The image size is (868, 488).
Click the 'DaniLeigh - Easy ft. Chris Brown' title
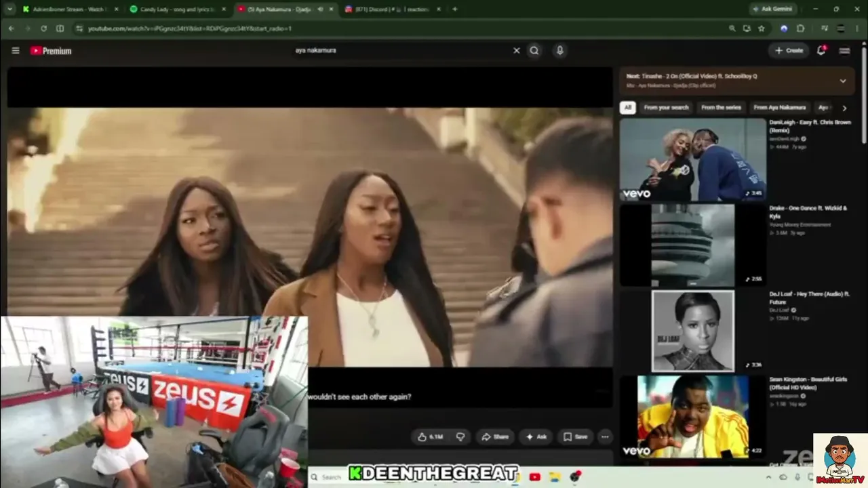tap(810, 126)
